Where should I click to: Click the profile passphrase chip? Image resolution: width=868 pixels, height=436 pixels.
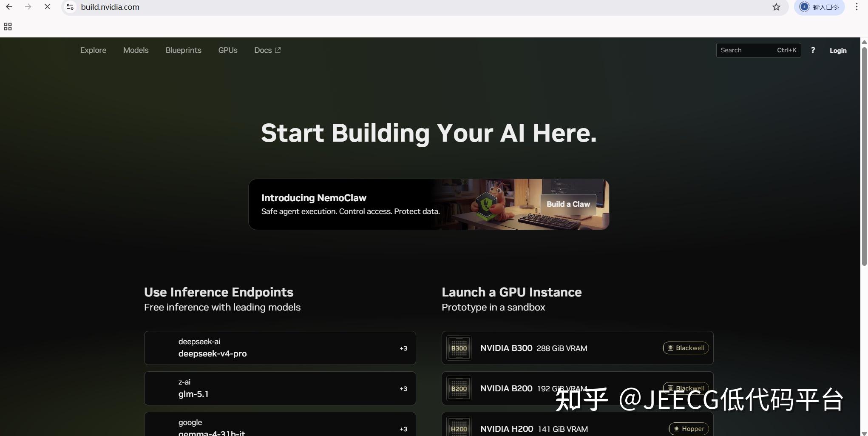819,7
